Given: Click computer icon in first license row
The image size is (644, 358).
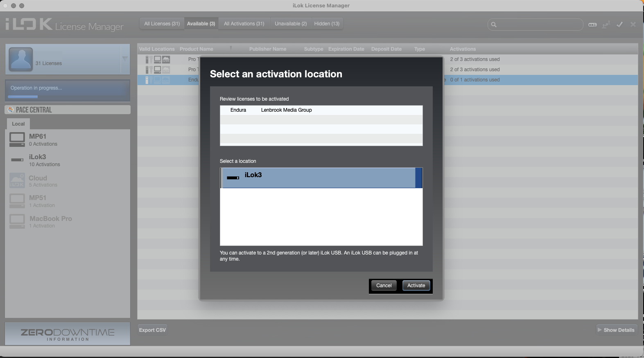Looking at the screenshot, I should coord(157,60).
